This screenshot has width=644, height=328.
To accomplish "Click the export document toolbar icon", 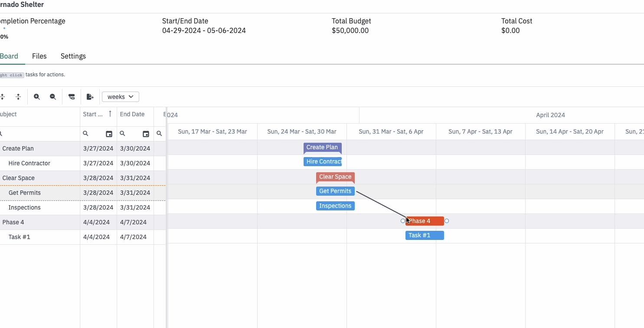I will point(90,97).
